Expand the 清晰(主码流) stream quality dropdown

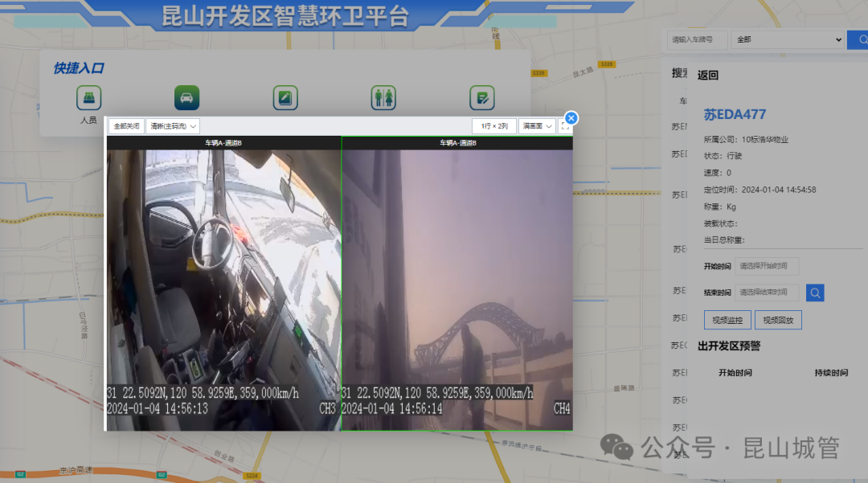click(x=173, y=126)
